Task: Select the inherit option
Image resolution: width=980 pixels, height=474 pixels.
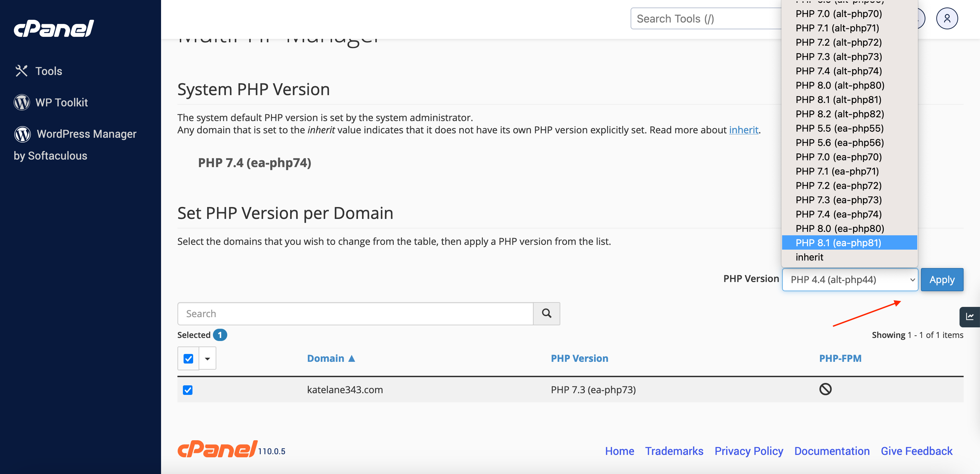Action: [x=849, y=257]
